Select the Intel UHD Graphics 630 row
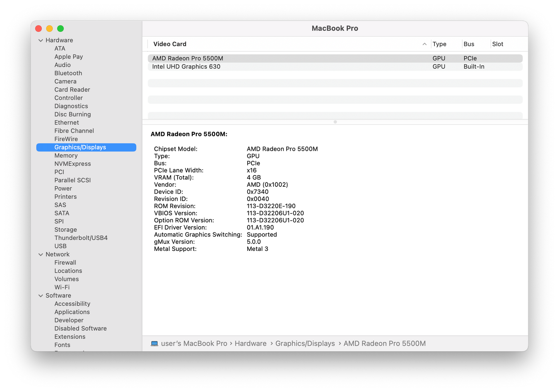 [335, 66]
